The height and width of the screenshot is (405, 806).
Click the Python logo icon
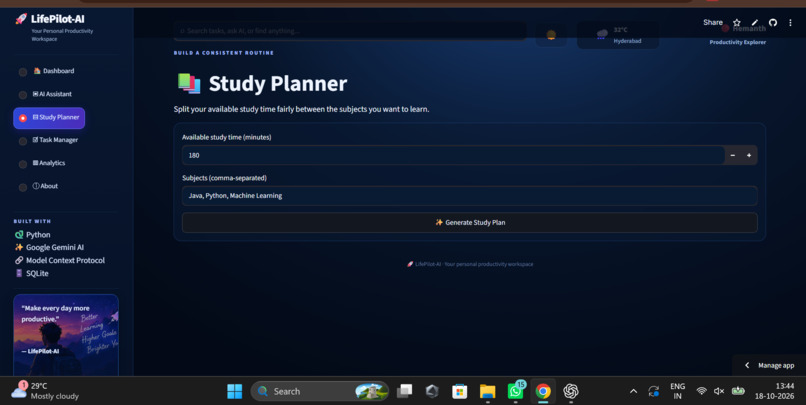pyautogui.click(x=19, y=235)
